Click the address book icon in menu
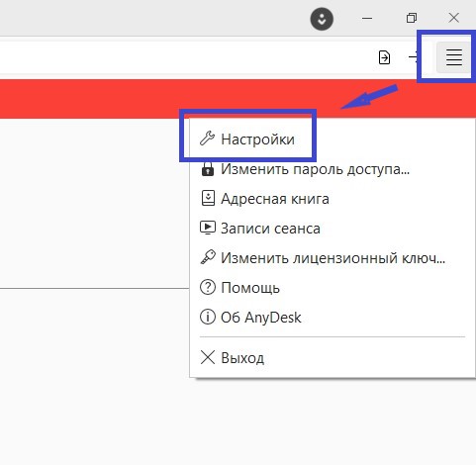Viewport: 476px width, 465px height. point(208,198)
